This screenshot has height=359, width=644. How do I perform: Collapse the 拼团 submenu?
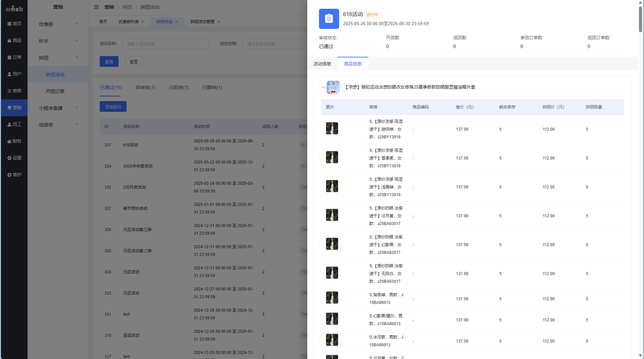point(58,57)
